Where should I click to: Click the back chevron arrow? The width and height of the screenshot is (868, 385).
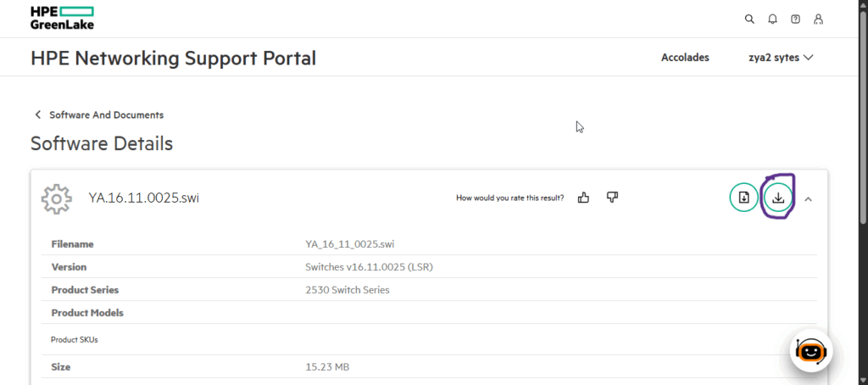37,114
